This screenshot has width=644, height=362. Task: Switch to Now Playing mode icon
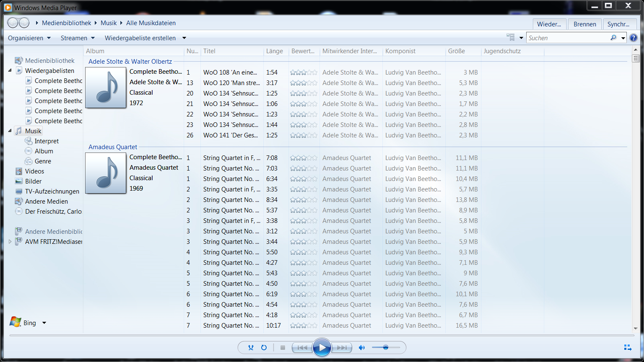[628, 347]
